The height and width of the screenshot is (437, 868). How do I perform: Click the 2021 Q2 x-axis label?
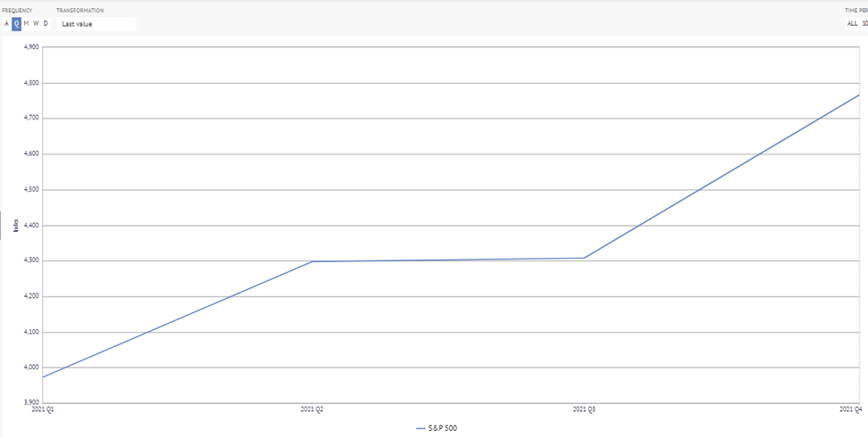pos(311,409)
